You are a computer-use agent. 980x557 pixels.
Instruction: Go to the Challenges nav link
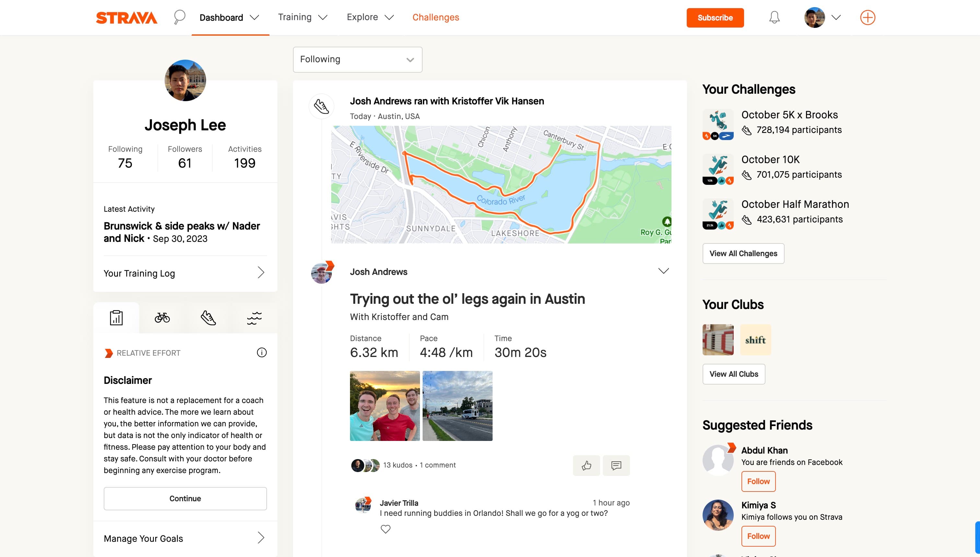click(x=436, y=17)
